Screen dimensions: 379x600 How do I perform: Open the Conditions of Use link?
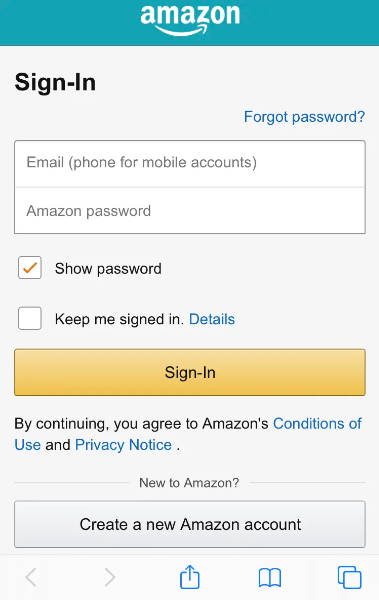click(317, 424)
